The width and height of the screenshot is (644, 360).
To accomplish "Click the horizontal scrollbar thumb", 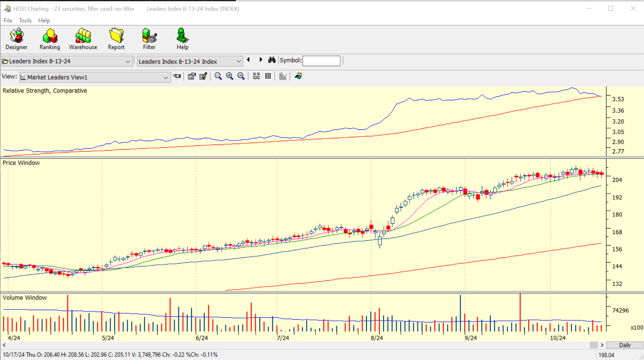I will (594, 345).
